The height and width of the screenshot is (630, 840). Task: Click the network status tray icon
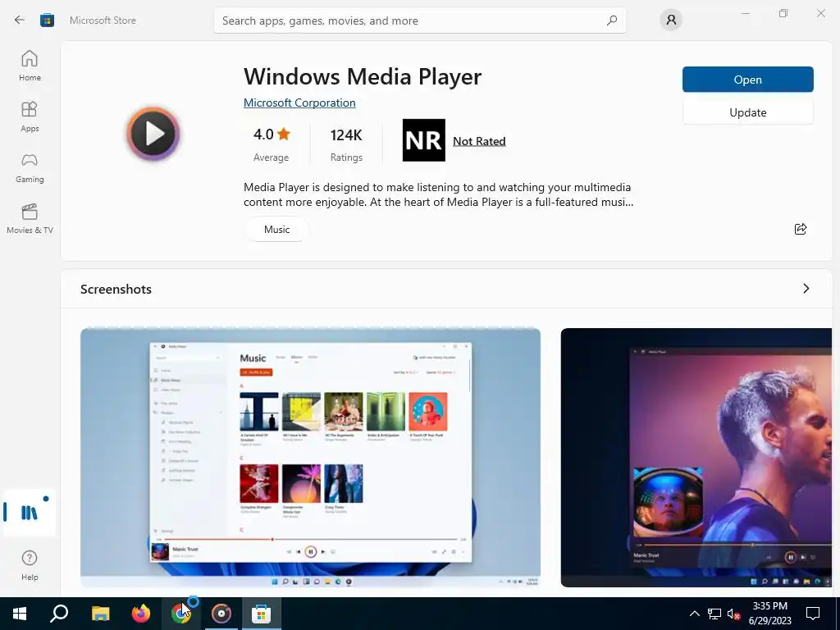tap(714, 614)
